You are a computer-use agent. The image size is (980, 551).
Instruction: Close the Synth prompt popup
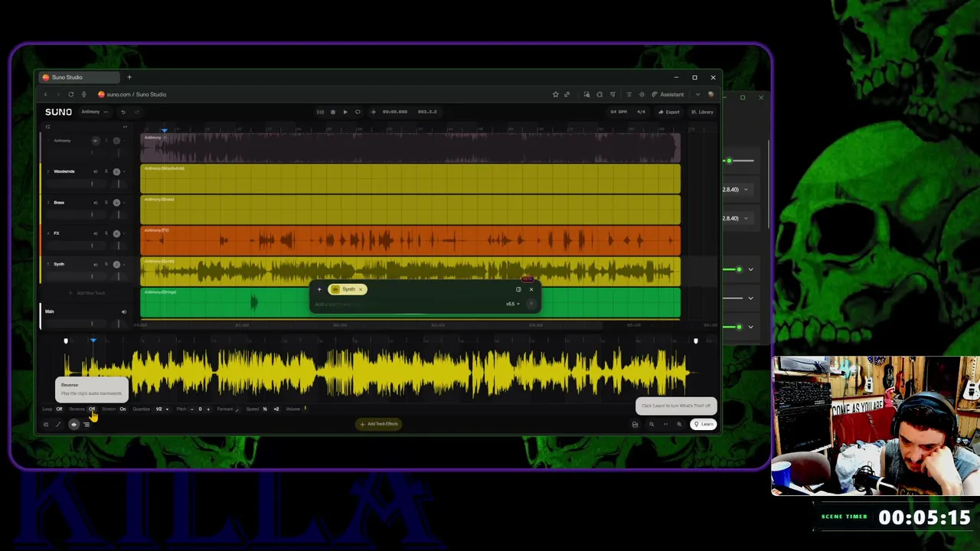tap(531, 289)
